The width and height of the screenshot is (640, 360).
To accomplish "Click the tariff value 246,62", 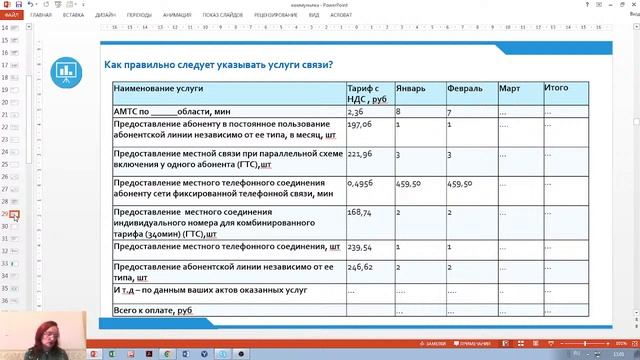I will (360, 267).
